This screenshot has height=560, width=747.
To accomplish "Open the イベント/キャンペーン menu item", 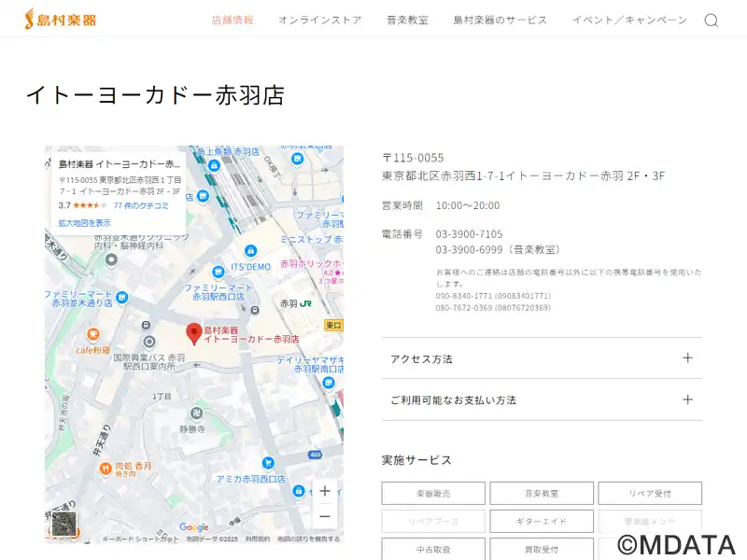I will [629, 20].
